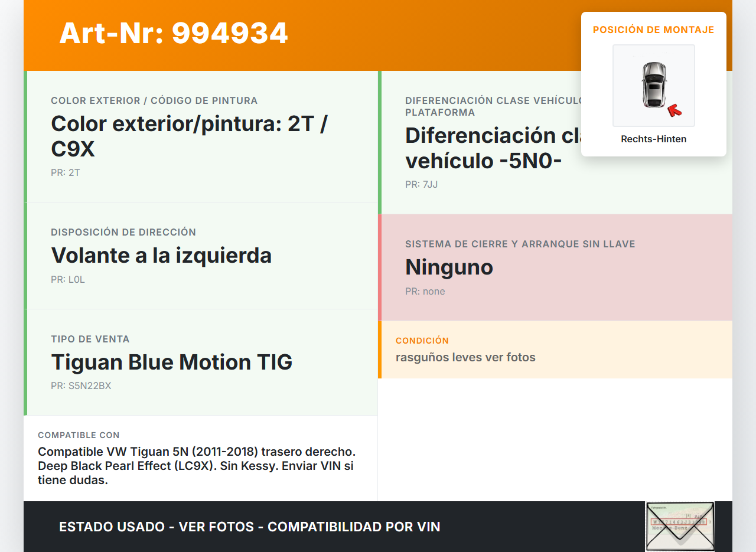
Task: Click the PR: L0L code
Action: click(x=68, y=280)
